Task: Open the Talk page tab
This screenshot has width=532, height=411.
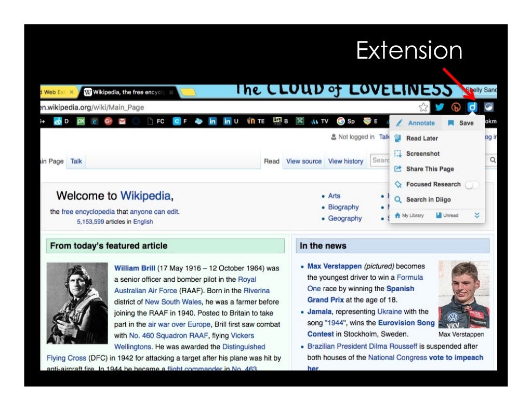Action: tap(76, 161)
